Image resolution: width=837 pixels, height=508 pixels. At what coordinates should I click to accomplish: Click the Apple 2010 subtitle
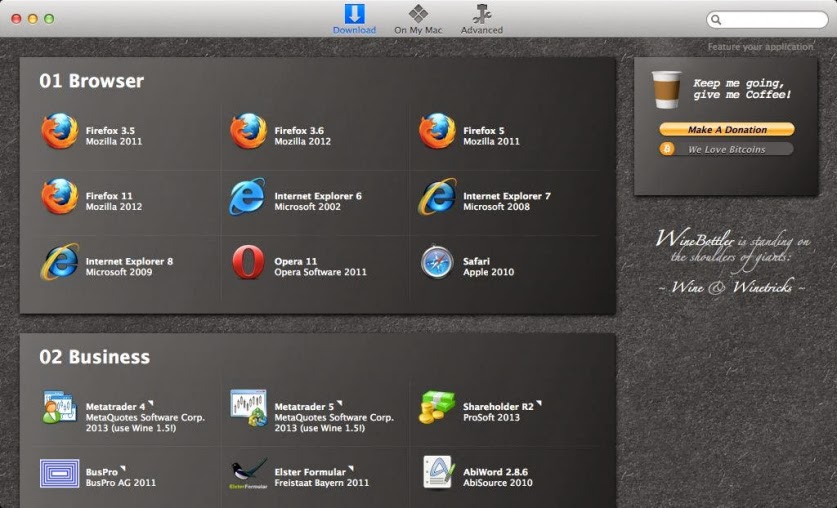(x=488, y=272)
